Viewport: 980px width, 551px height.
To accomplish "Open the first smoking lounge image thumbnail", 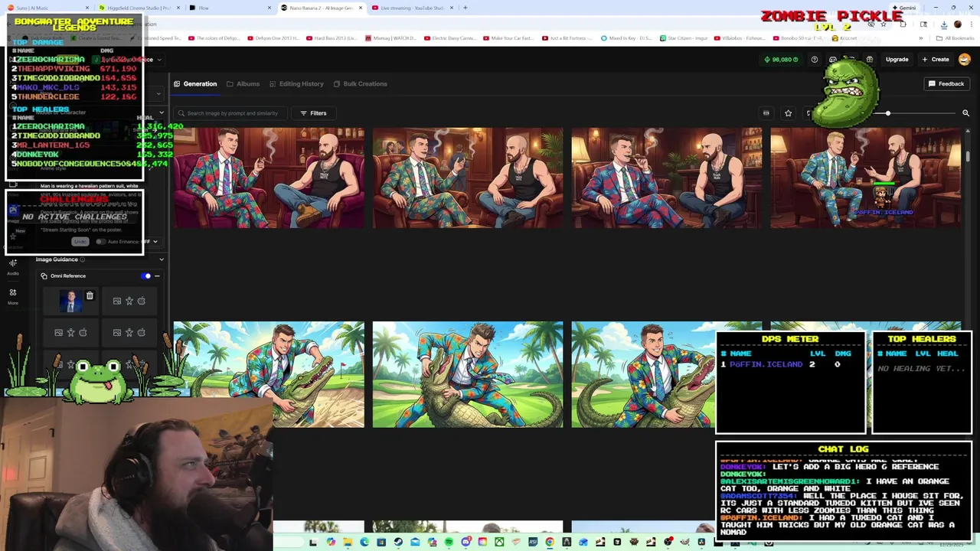I will (269, 178).
